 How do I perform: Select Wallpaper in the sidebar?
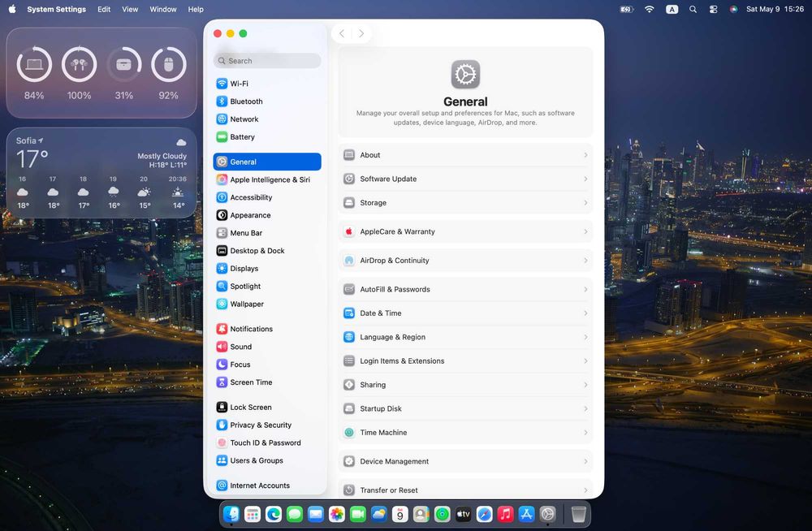(266, 304)
